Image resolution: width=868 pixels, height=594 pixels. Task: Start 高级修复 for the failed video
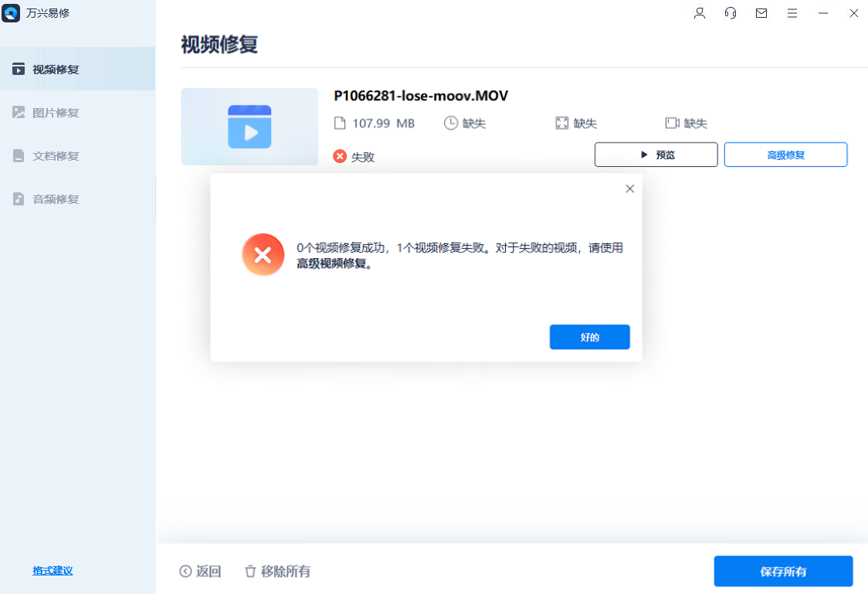tap(785, 154)
